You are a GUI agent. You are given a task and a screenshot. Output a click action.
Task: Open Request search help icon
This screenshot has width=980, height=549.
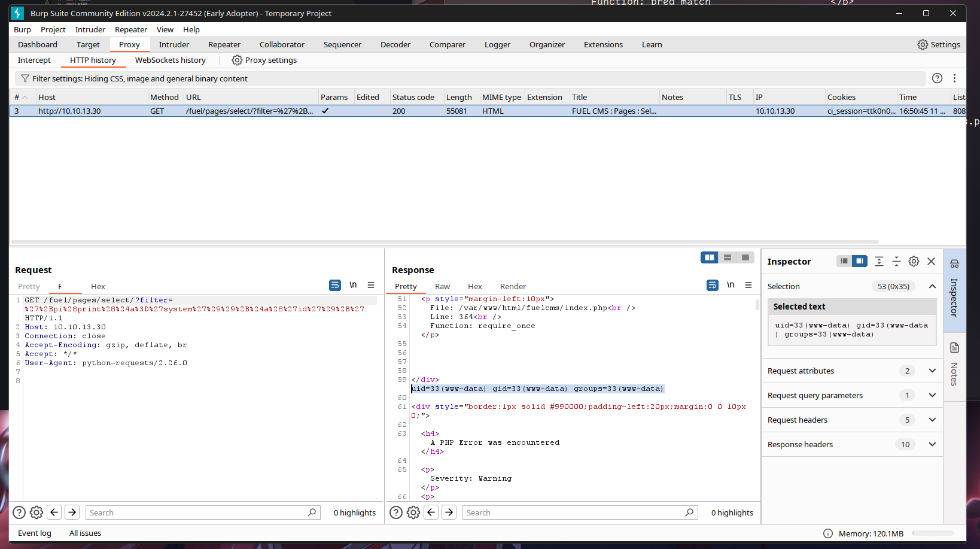[19, 512]
